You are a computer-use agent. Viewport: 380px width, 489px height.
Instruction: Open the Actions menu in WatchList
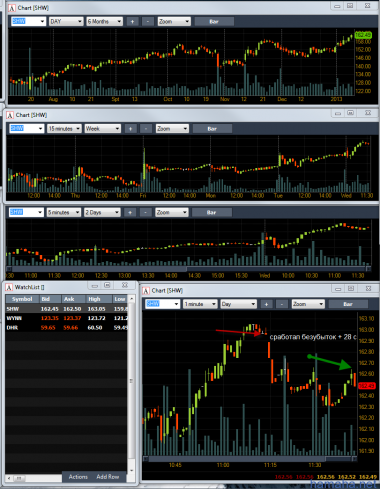(x=78, y=477)
